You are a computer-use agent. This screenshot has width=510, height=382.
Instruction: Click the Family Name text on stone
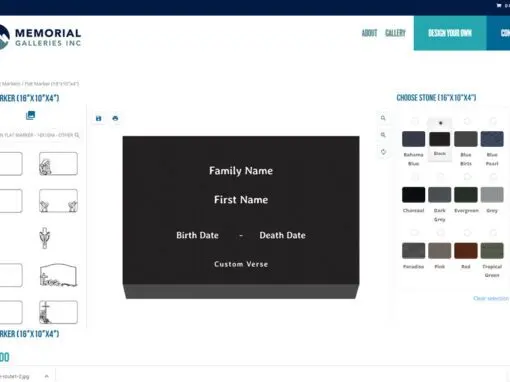241,171
